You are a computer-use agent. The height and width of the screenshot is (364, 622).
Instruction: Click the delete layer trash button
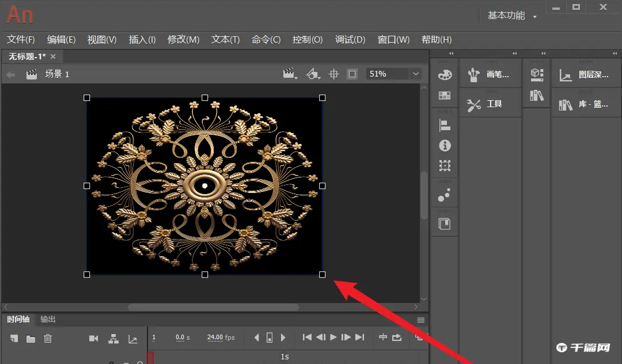[48, 339]
